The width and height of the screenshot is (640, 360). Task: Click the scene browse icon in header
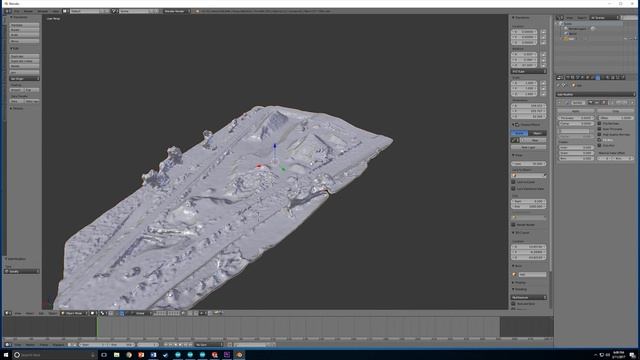[x=115, y=11]
